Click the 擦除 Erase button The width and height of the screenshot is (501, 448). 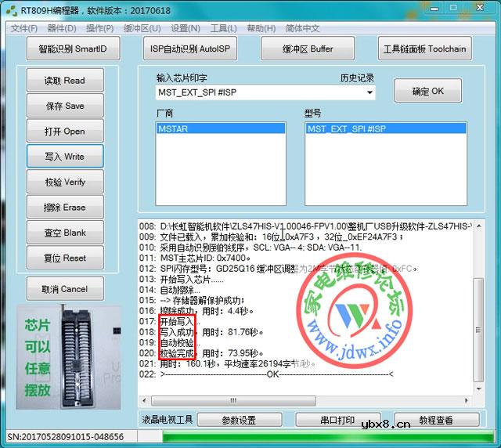pyautogui.click(x=65, y=207)
